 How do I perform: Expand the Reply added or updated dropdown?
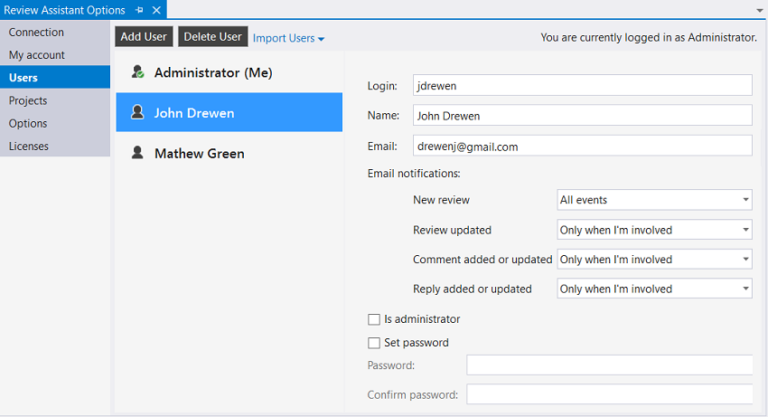point(654,289)
